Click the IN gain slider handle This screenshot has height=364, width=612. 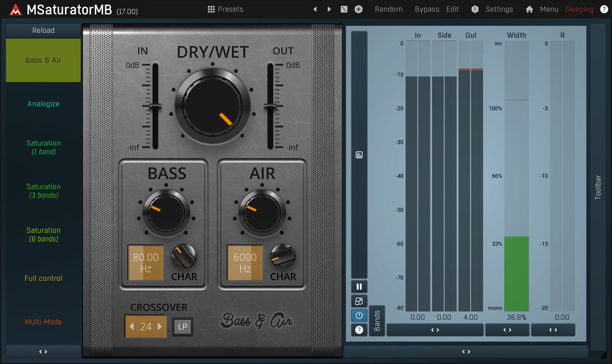(155, 107)
